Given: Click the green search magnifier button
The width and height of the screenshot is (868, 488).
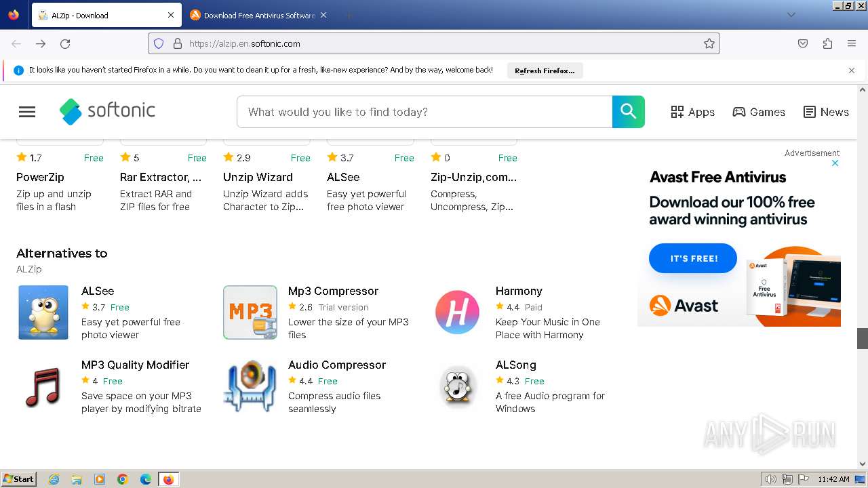Looking at the screenshot, I should click(x=629, y=112).
